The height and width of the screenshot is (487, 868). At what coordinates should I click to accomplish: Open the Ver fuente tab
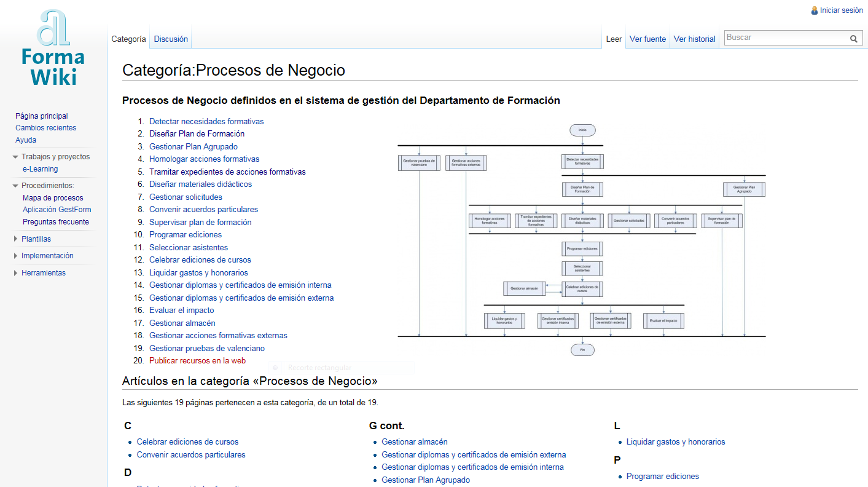647,39
